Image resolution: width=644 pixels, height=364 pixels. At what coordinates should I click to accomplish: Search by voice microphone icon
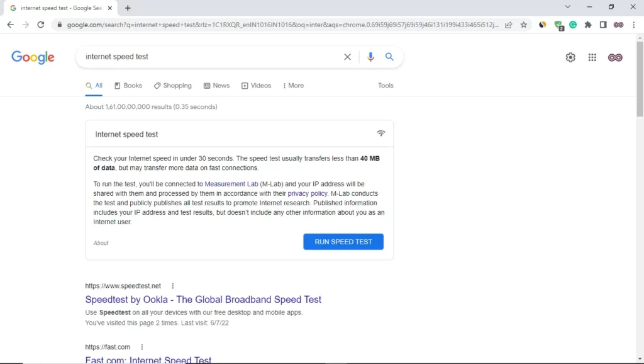(370, 57)
